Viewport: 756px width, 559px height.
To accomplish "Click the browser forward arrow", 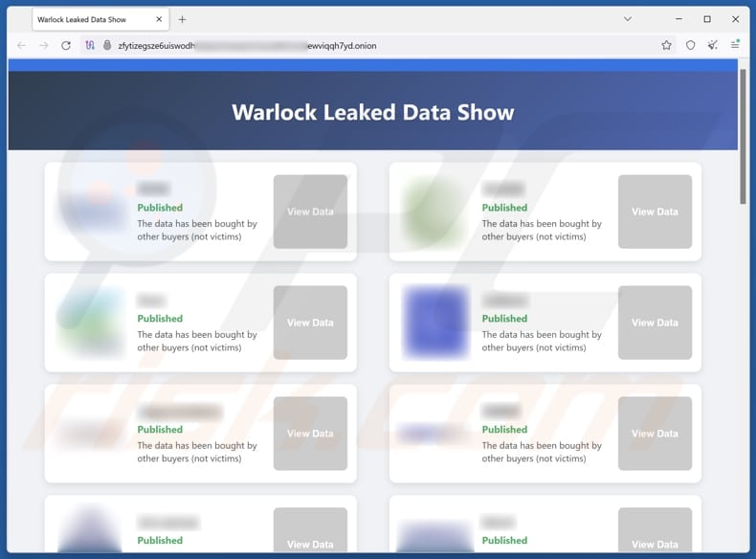I will (x=44, y=45).
